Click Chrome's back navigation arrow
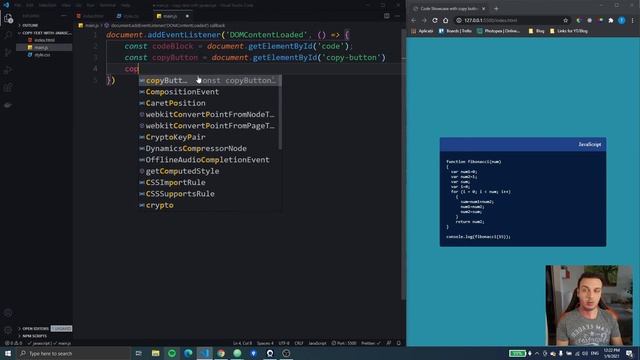This screenshot has height=360, width=640. point(413,20)
